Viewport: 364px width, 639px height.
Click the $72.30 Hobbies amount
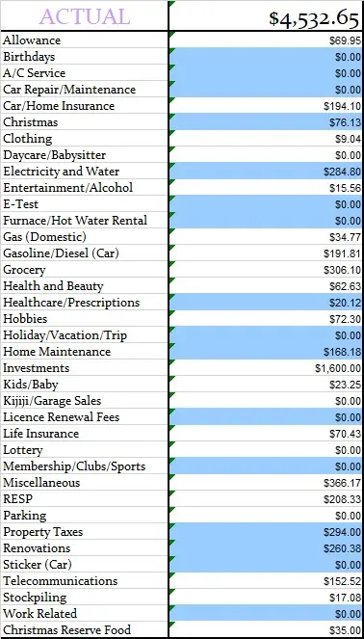pos(346,319)
